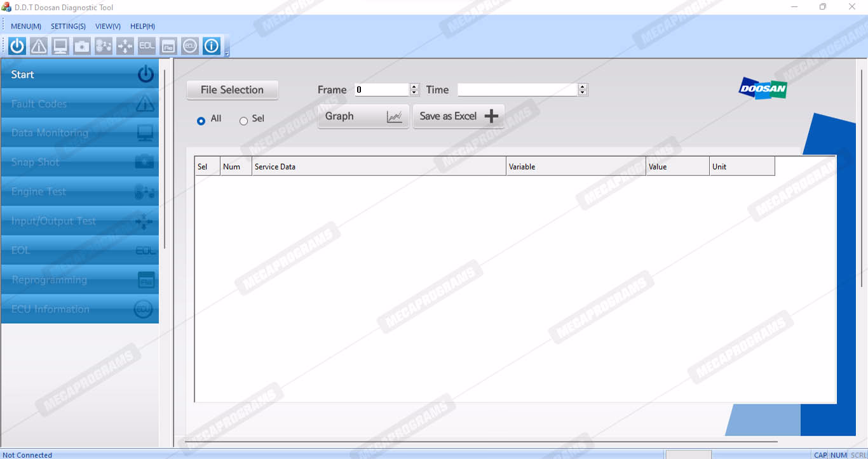Open the MENU(M) menu
Viewport: 868px width, 459px height.
click(x=26, y=26)
